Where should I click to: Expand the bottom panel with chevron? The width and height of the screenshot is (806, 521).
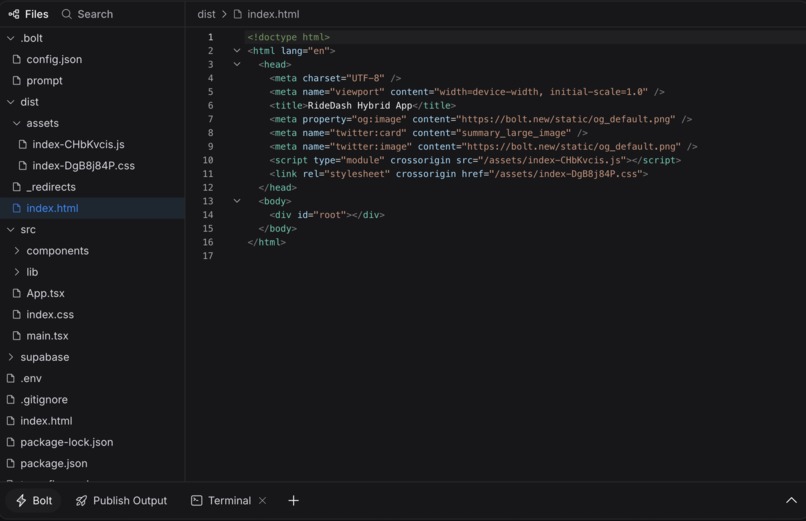tap(791, 500)
